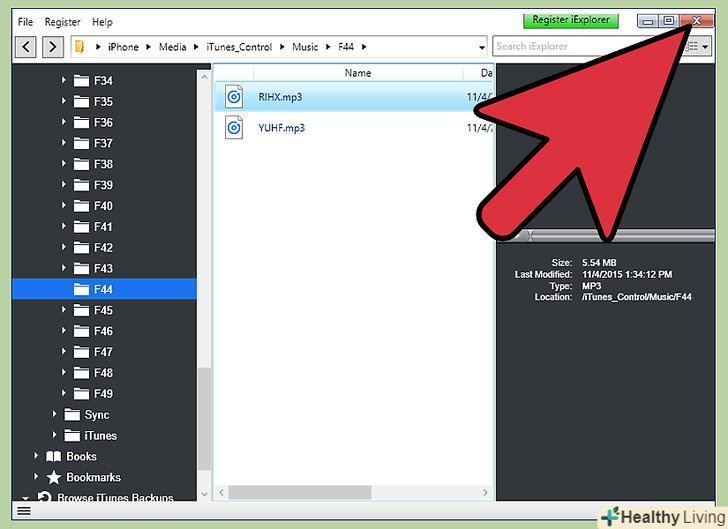Viewport: 728px width, 529px height.
Task: Expand the F45 folder
Action: pos(64,310)
